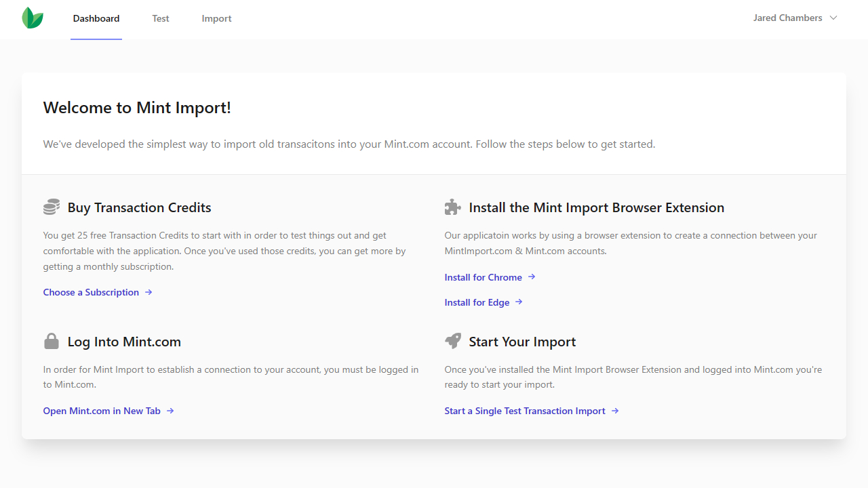Click the arrow after Open Mint.com in New Tab
The height and width of the screenshot is (488, 868).
170,411
